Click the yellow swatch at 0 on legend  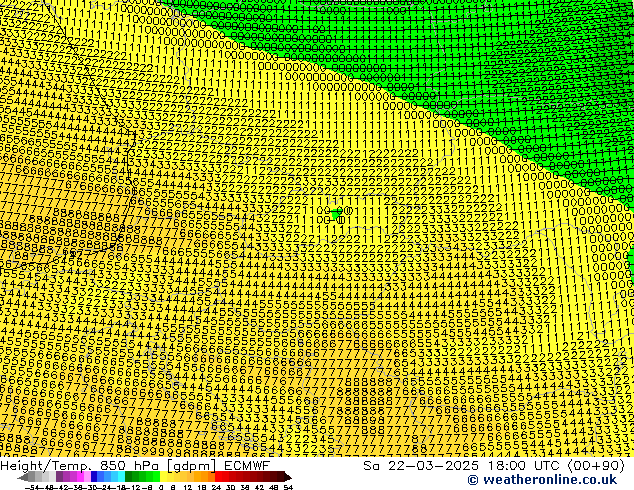(x=163, y=477)
